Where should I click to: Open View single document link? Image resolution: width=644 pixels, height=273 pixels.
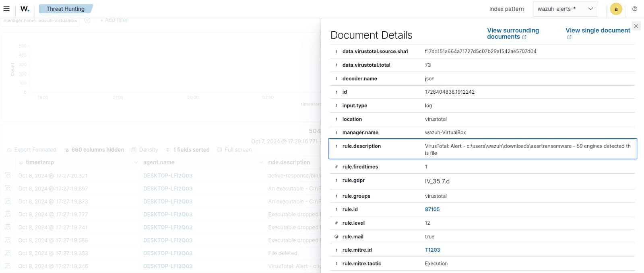[x=597, y=31]
